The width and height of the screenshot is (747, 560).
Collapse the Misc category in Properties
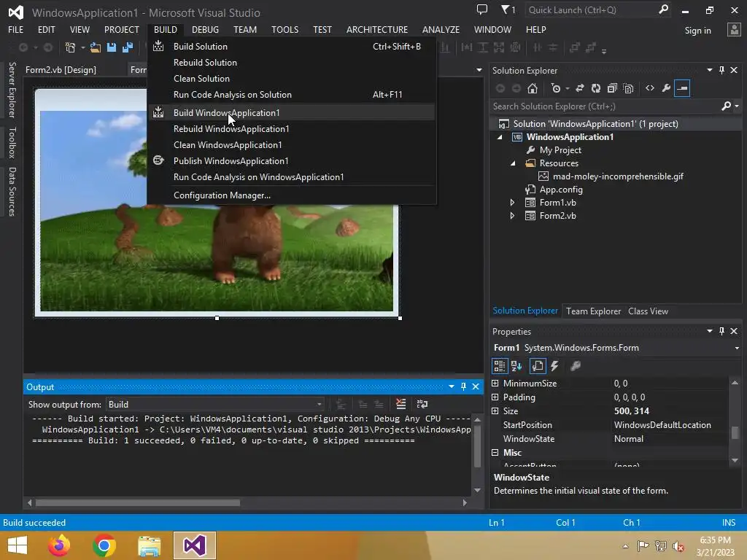point(495,453)
